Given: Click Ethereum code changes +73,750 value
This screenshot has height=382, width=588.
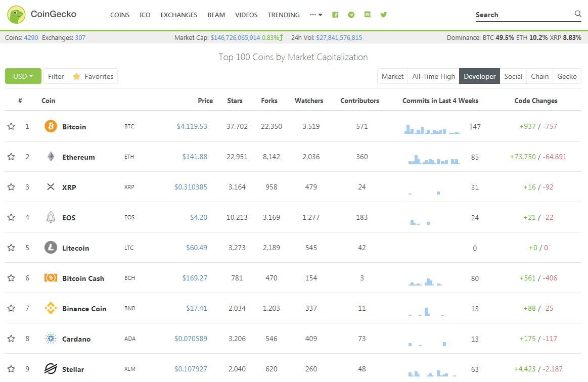Looking at the screenshot, I should pyautogui.click(x=523, y=157).
